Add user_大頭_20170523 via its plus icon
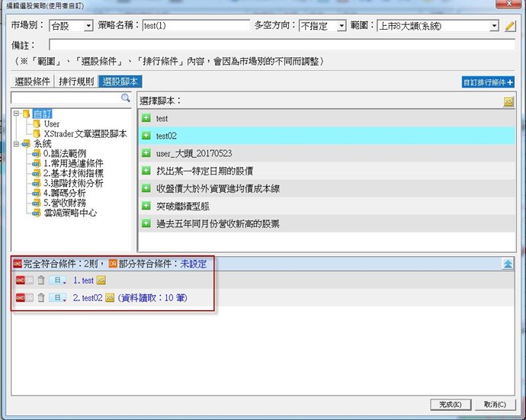 pyautogui.click(x=146, y=153)
